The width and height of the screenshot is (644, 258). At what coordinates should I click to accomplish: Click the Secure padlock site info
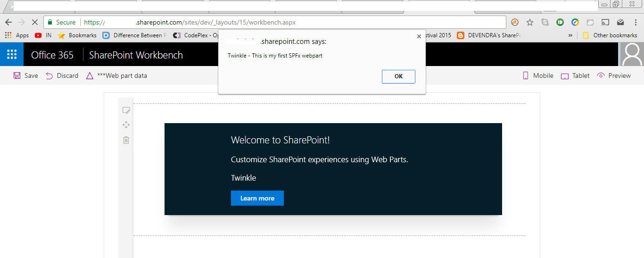62,22
